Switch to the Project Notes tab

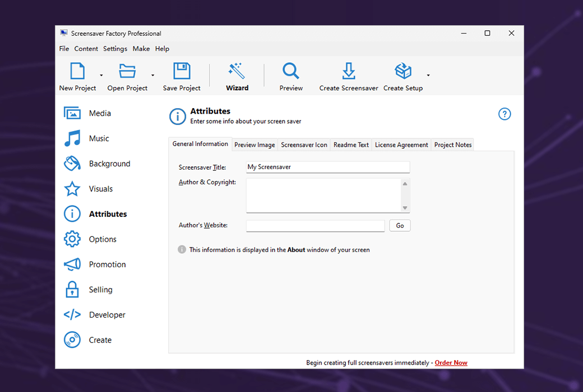click(x=453, y=145)
